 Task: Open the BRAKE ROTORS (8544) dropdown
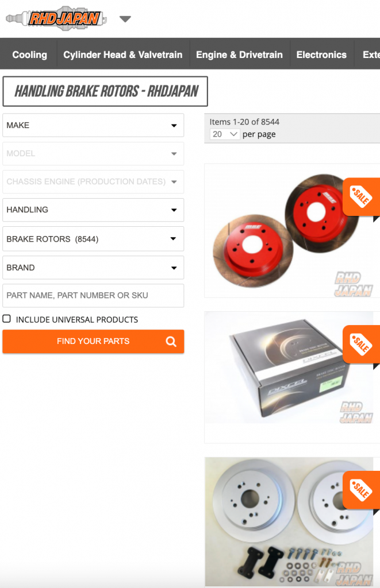[x=93, y=239]
